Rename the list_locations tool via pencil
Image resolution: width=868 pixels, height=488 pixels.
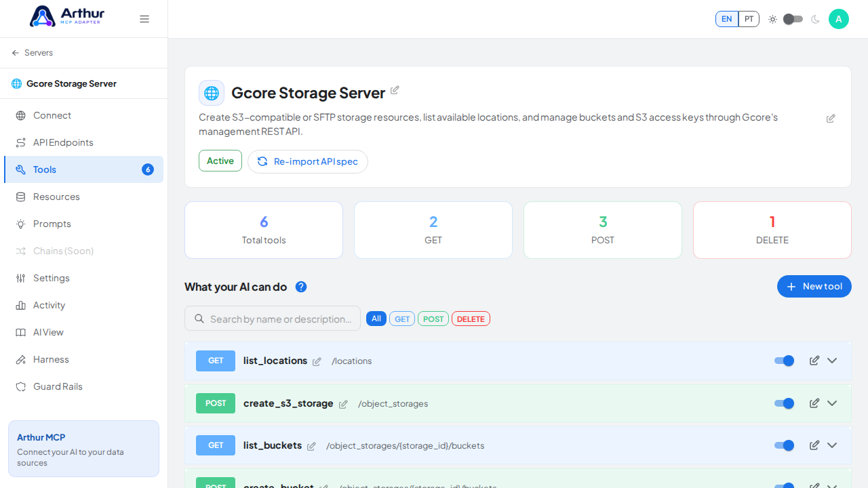tap(317, 362)
